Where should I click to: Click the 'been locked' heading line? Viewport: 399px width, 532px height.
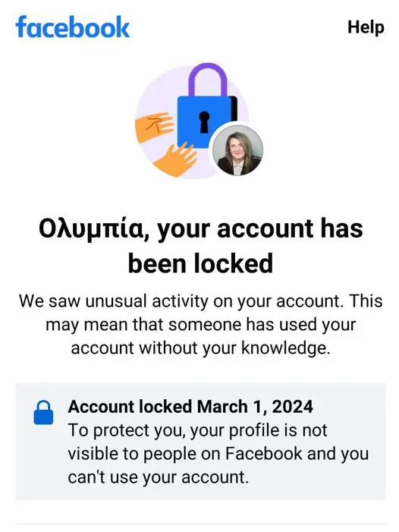click(x=200, y=263)
